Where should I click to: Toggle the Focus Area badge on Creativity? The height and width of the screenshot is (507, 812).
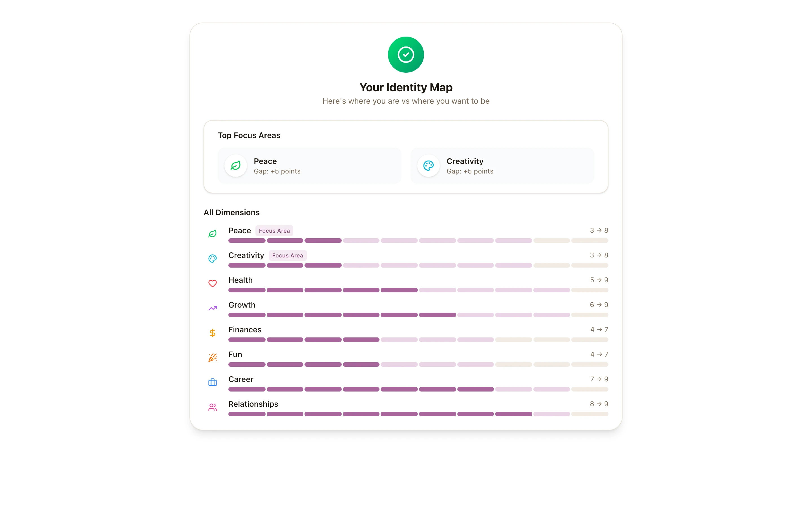pyautogui.click(x=288, y=255)
